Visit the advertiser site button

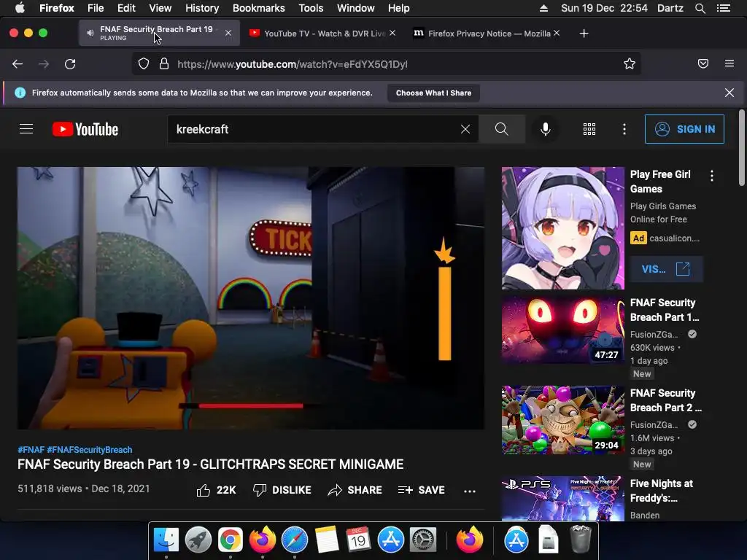(666, 269)
